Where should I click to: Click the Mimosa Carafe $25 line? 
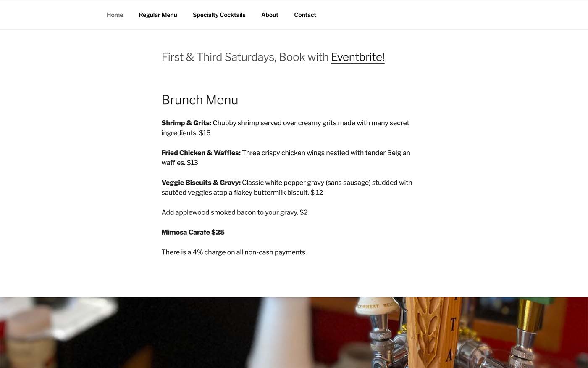[193, 232]
